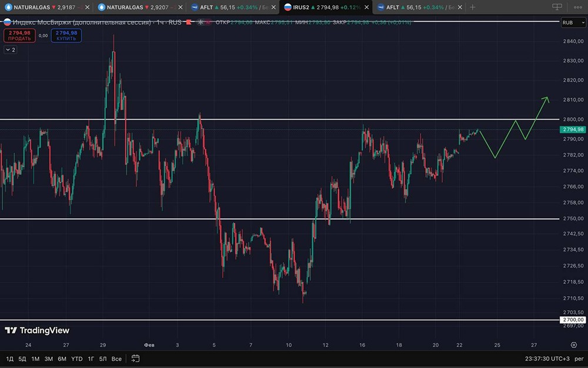Set range to Все
Viewport: 588px width, 368px height.
116,359
